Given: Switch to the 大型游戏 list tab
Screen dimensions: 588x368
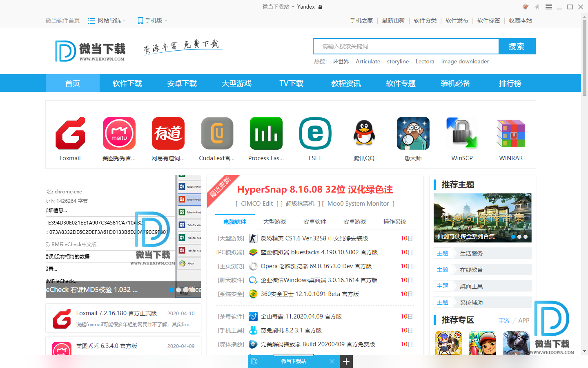Looking at the screenshot, I should pos(275,222).
